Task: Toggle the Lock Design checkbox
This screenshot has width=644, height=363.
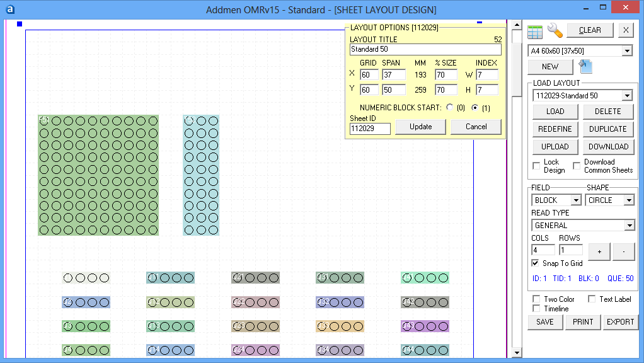Action: 536,166
